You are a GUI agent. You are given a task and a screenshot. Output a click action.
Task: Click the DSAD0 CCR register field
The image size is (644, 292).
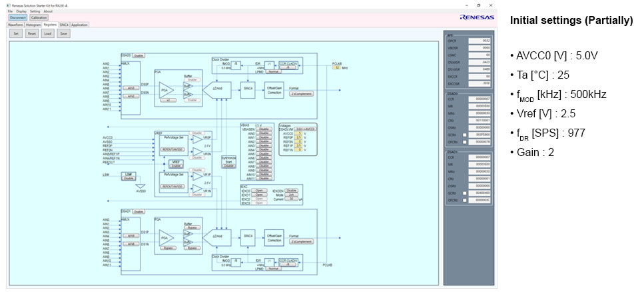(x=480, y=99)
